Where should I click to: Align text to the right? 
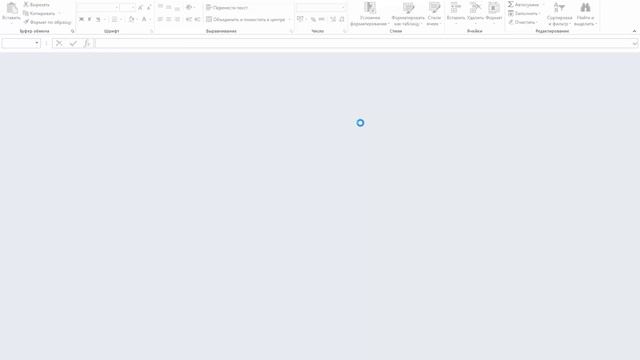[177, 19]
